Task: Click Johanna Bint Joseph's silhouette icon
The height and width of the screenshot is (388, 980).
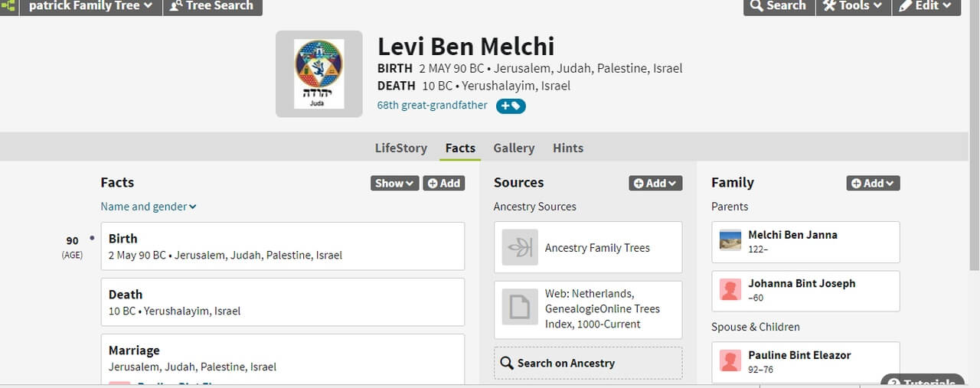Action: (x=730, y=289)
